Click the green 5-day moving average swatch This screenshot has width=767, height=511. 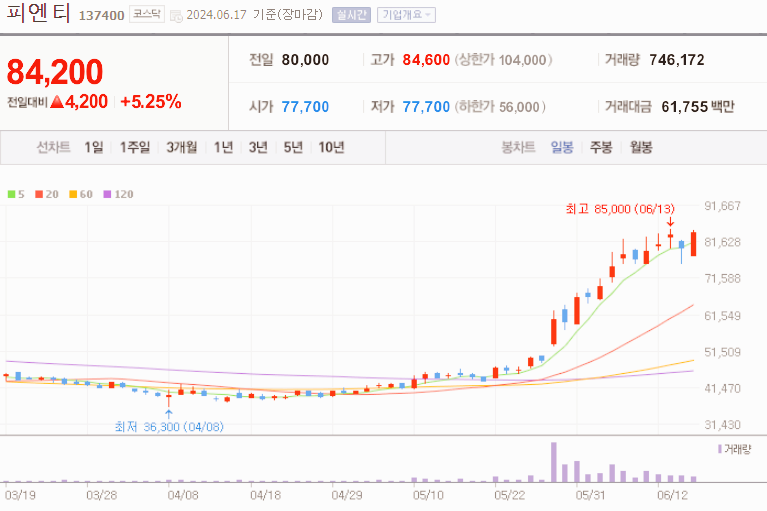click(x=12, y=194)
